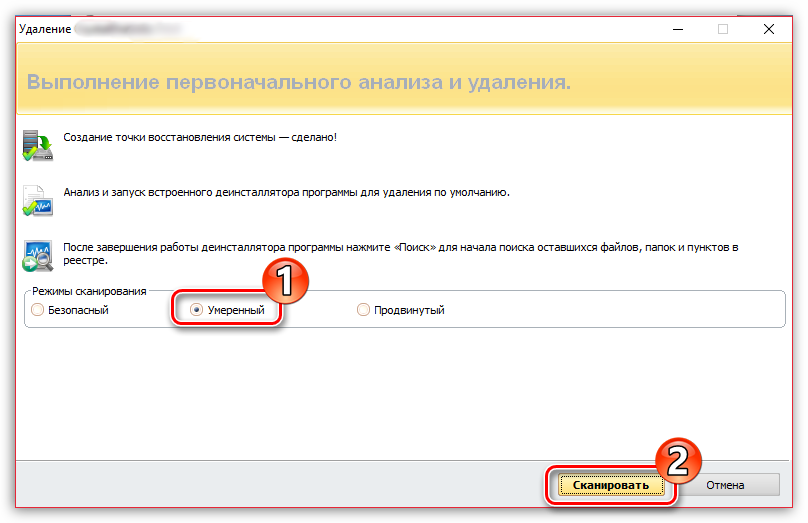Click the Удаление title bar text
Viewport: 808px width, 523px height.
click(46, 30)
